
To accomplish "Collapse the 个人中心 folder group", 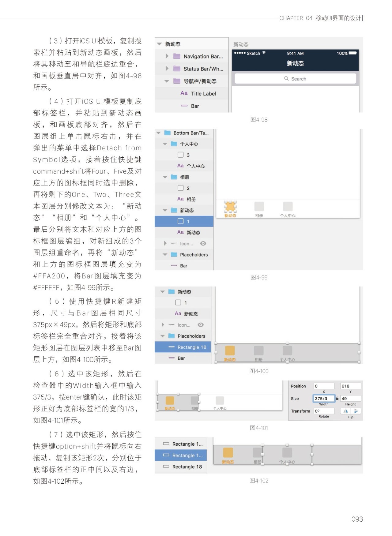I will (165, 144).
